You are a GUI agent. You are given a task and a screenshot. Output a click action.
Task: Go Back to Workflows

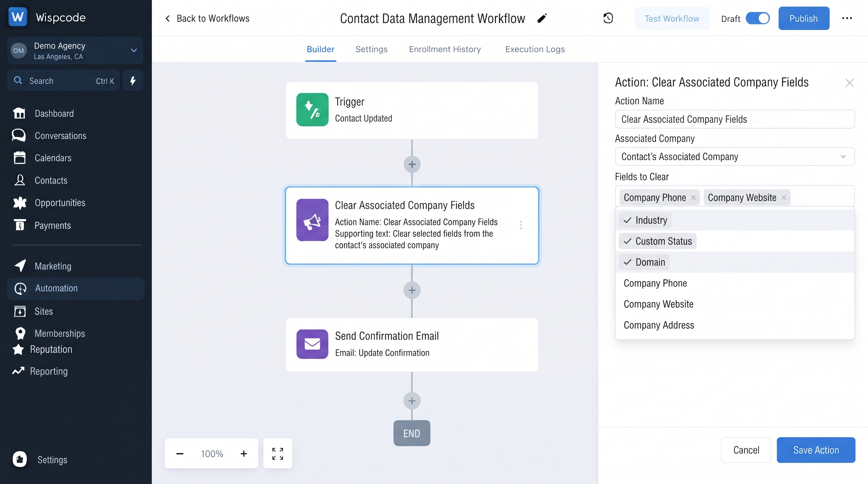click(207, 18)
